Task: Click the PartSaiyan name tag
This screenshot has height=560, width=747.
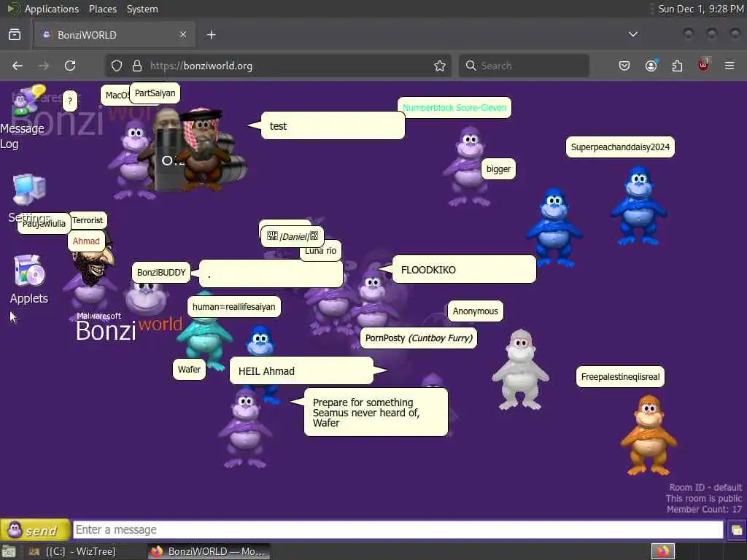Action: pos(155,93)
